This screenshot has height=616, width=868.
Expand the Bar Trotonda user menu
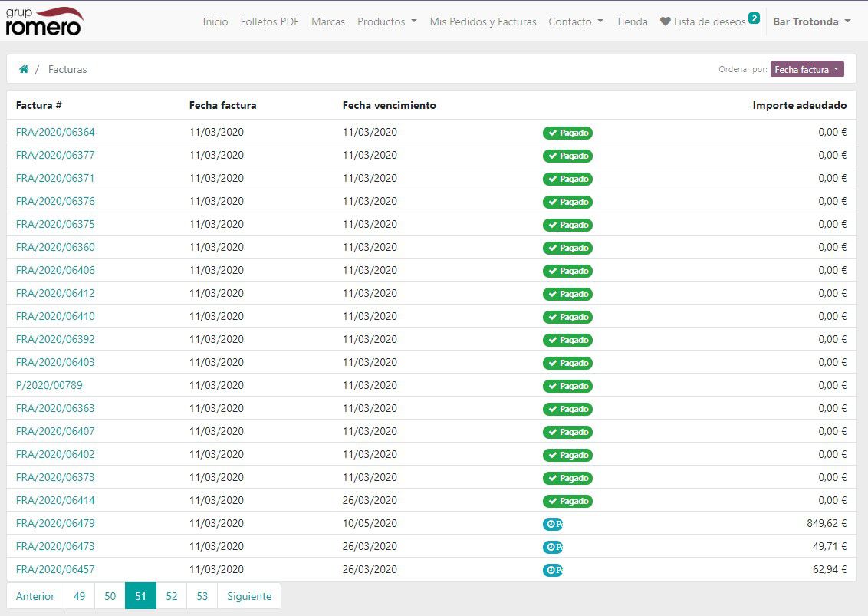(x=811, y=22)
